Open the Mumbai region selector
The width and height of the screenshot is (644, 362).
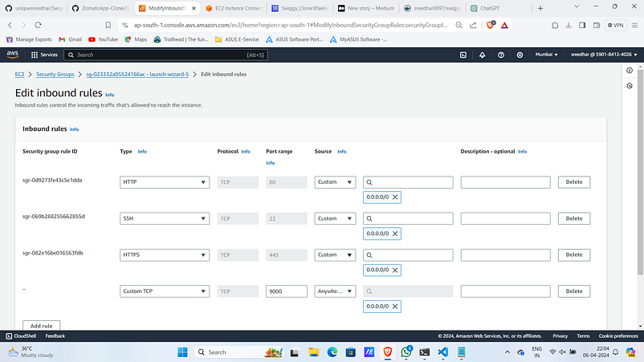coord(546,55)
